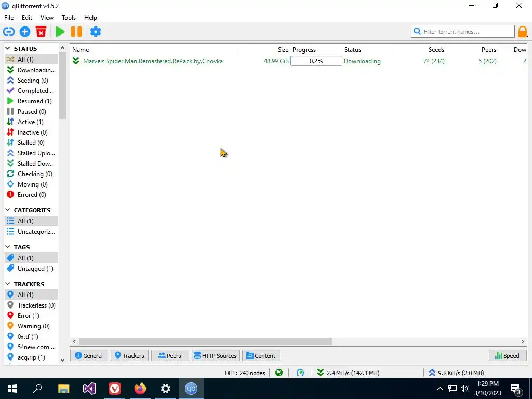Click the Filter torrent names search field

(463, 32)
